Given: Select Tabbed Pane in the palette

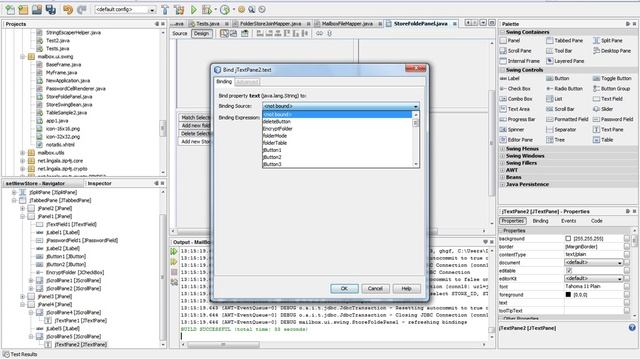Looking at the screenshot, I should click(564, 40).
